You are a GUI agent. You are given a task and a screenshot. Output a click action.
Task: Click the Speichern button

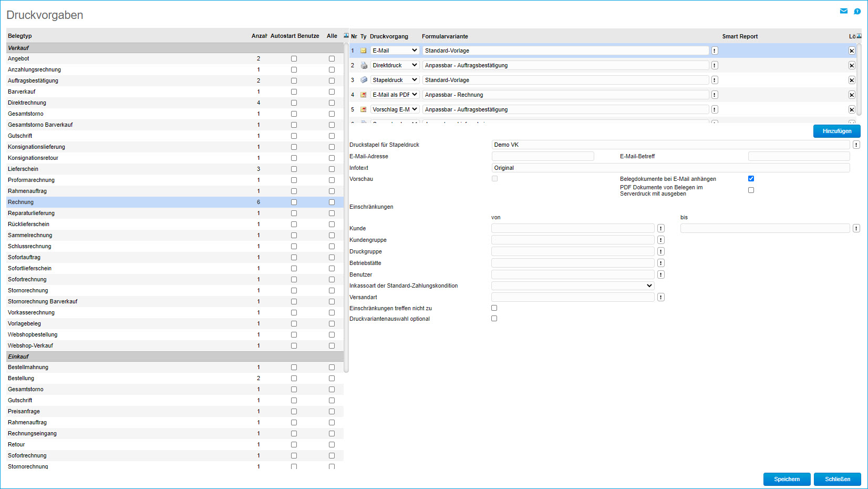tap(787, 479)
